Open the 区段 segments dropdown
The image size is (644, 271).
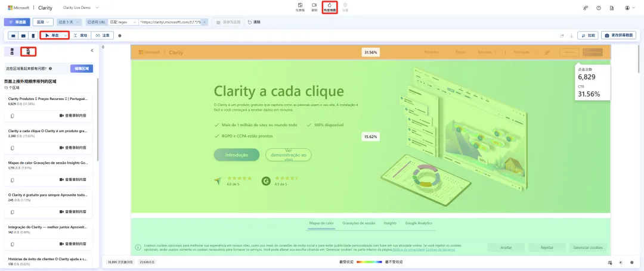tap(43, 22)
